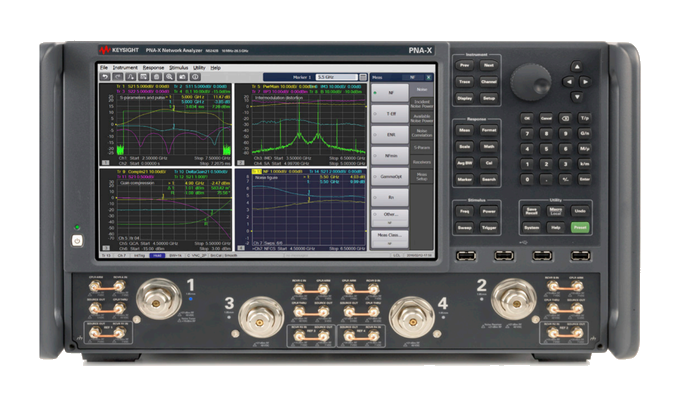Select the T-Eff measurement softkey
The image size is (700, 420).
tap(390, 114)
